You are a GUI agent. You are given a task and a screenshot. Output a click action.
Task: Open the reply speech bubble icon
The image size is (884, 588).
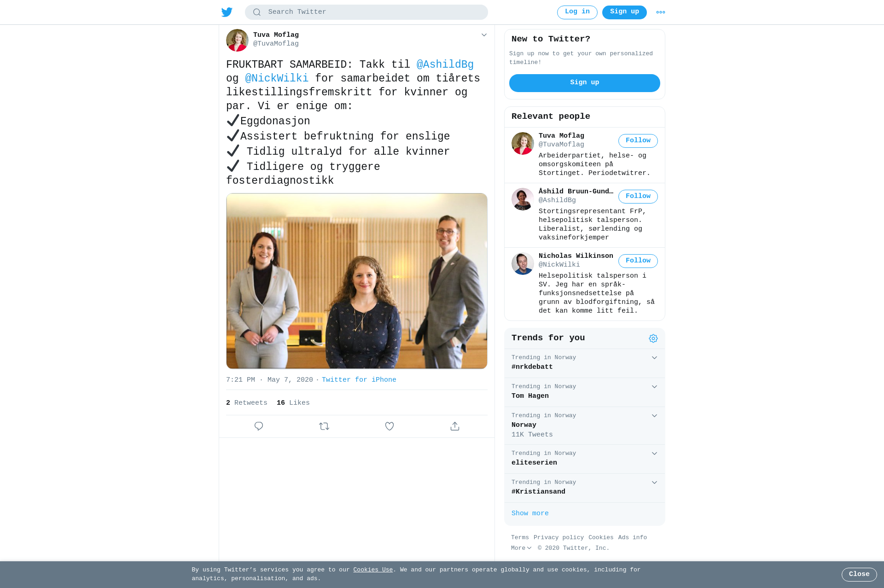tap(259, 426)
